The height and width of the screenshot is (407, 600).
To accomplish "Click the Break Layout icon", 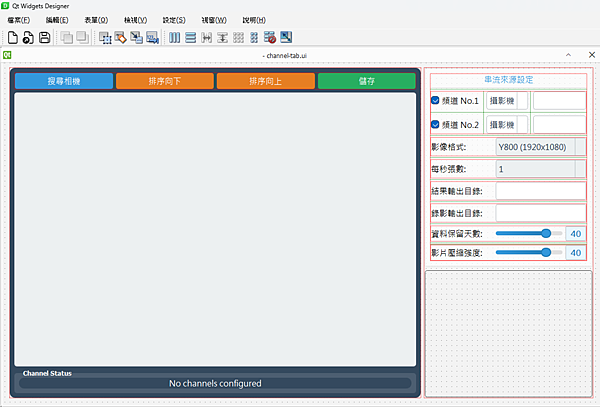I will tap(270, 37).
